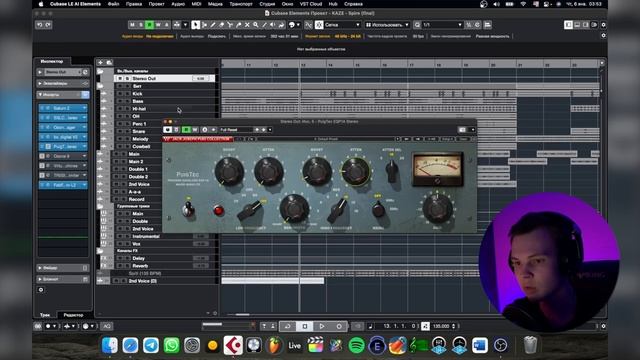Toggle left zone visibility button
The height and width of the screenshot is (360, 640).
(x=568, y=25)
